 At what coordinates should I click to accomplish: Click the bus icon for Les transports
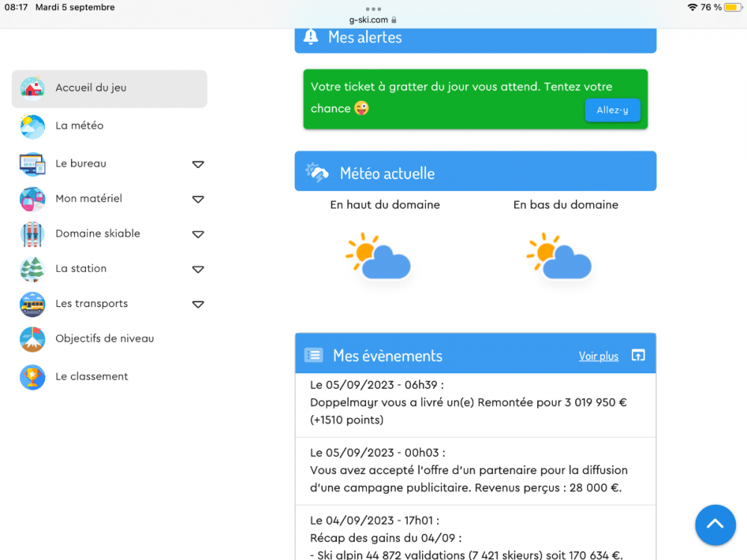pyautogui.click(x=32, y=304)
